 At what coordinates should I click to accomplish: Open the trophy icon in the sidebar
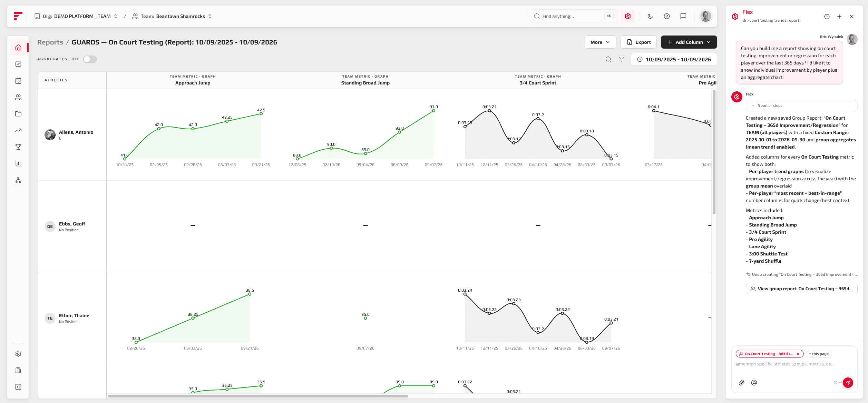[x=18, y=147]
